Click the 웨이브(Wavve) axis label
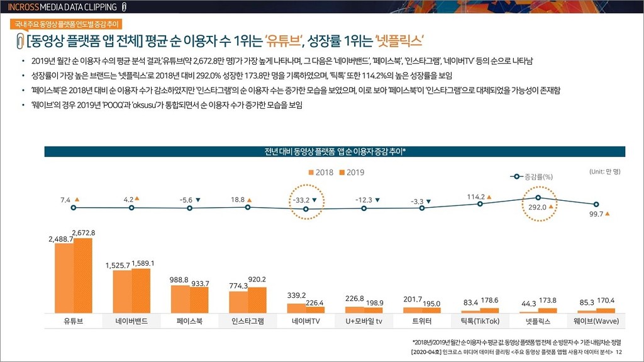The image size is (644, 362). click(596, 321)
